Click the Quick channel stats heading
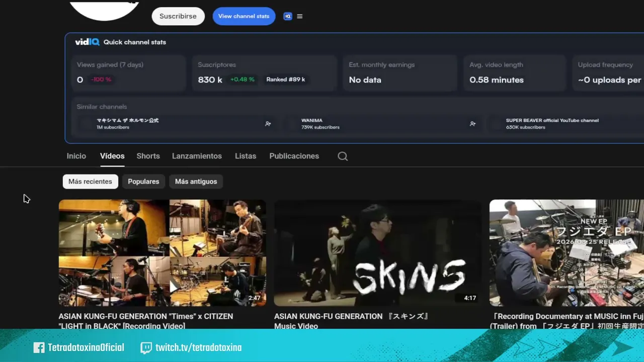 (x=135, y=42)
